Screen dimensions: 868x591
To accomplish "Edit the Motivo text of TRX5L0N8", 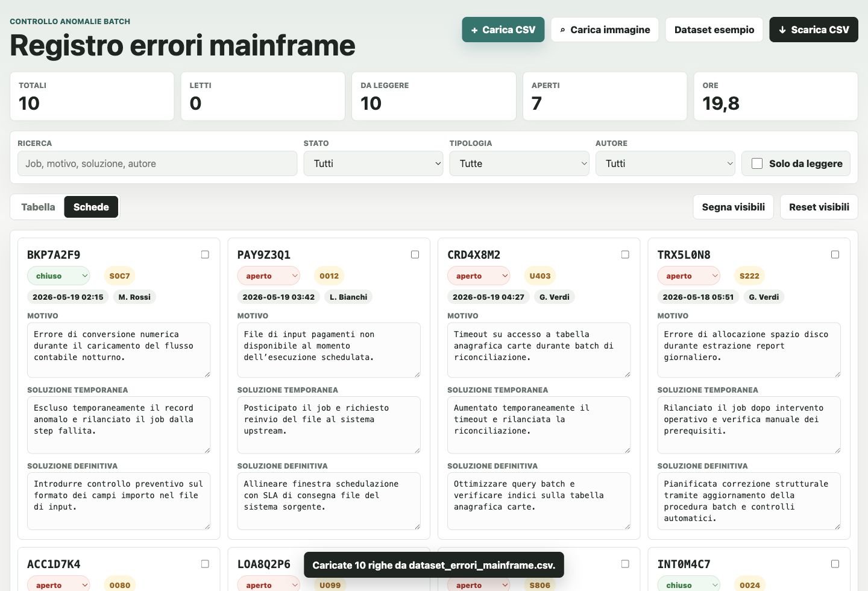I will tap(749, 350).
